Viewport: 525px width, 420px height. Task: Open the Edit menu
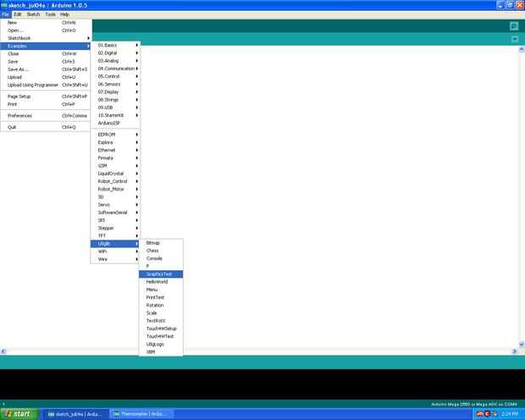click(x=18, y=14)
